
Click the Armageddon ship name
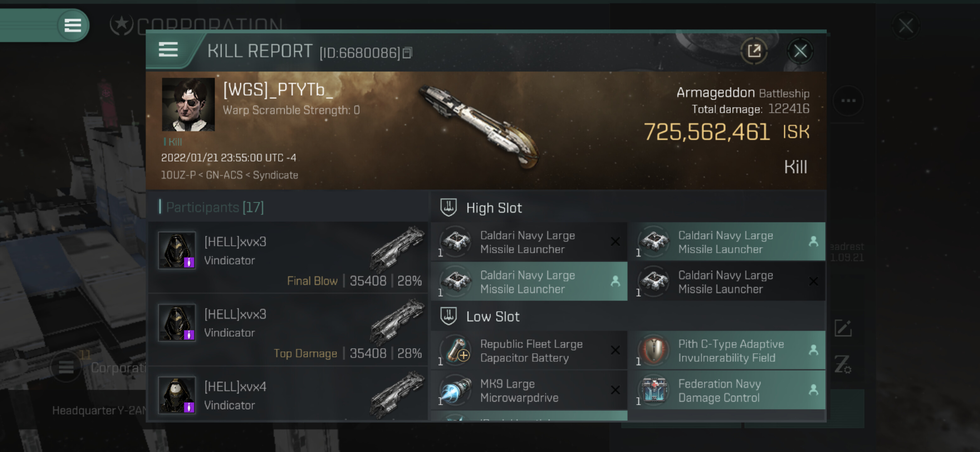[x=715, y=92]
